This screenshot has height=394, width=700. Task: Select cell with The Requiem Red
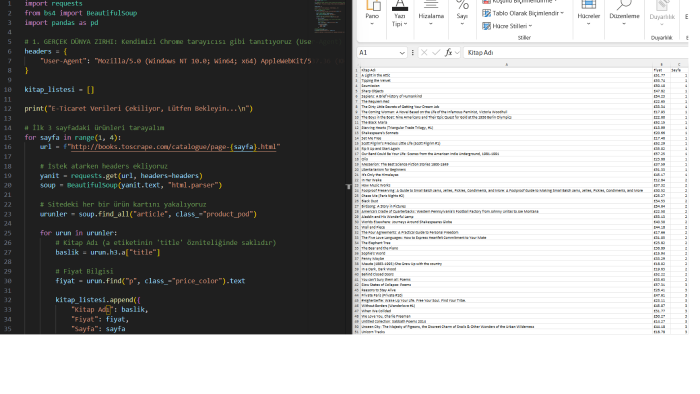point(506,101)
